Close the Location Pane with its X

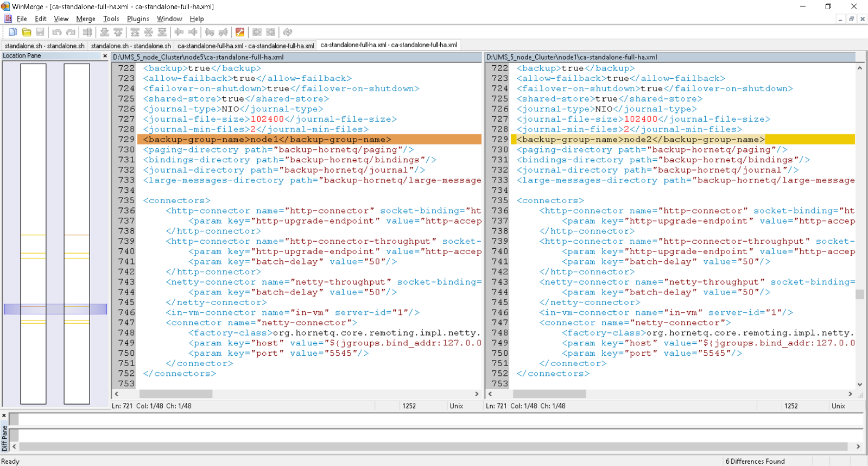105,56
